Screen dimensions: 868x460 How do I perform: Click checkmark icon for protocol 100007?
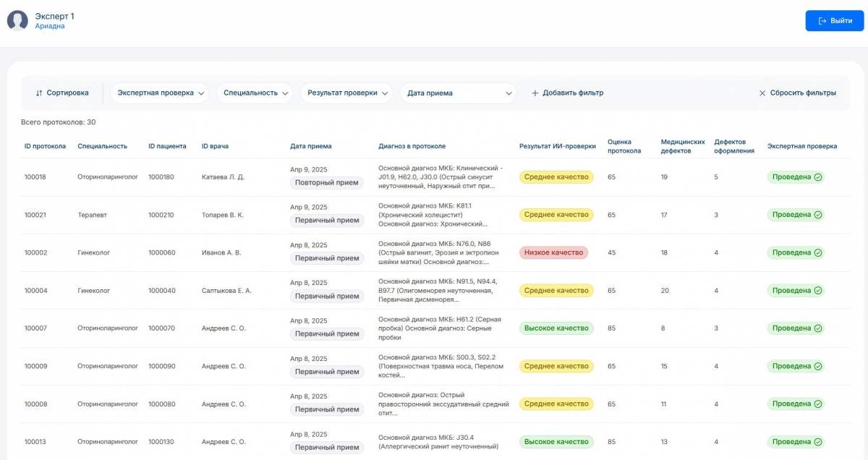tap(818, 328)
